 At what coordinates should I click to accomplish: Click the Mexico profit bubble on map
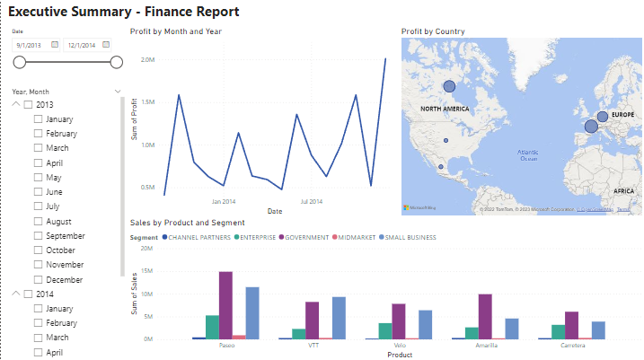[441, 166]
